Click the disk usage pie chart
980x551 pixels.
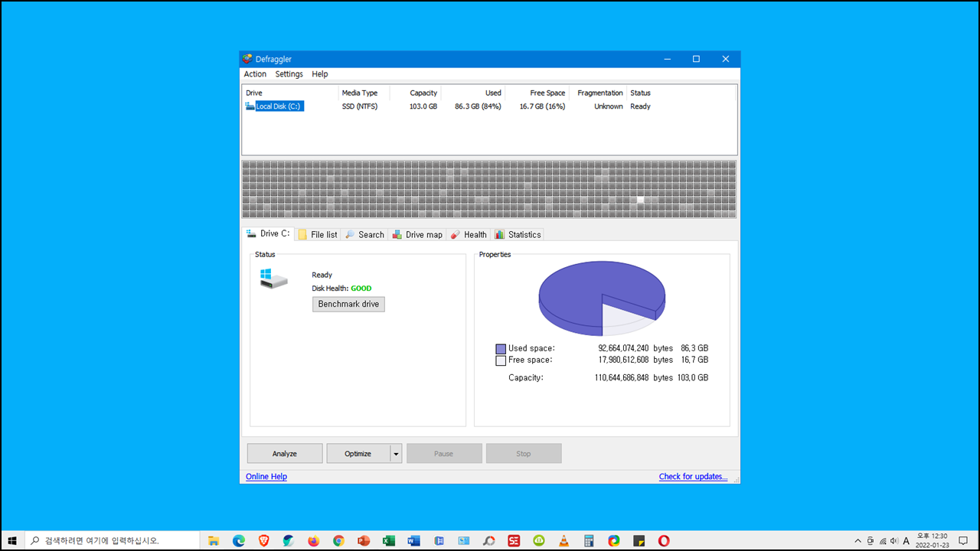(x=602, y=298)
